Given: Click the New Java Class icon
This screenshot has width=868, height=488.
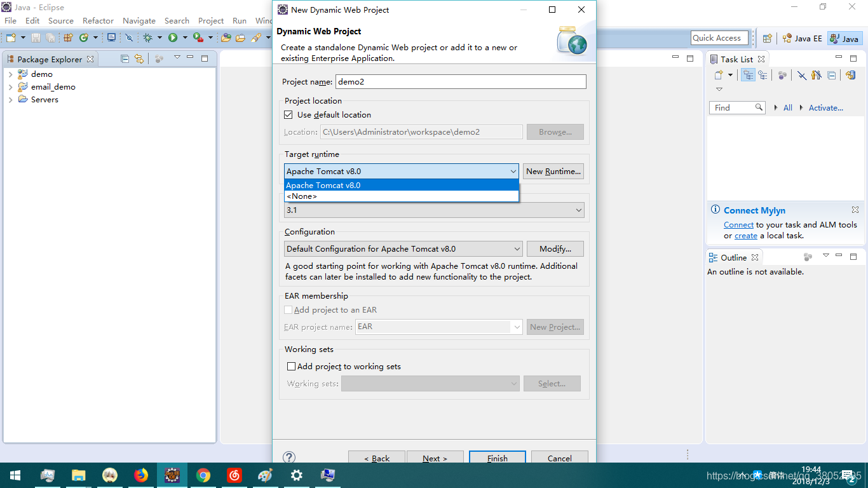Looking at the screenshot, I should point(83,38).
